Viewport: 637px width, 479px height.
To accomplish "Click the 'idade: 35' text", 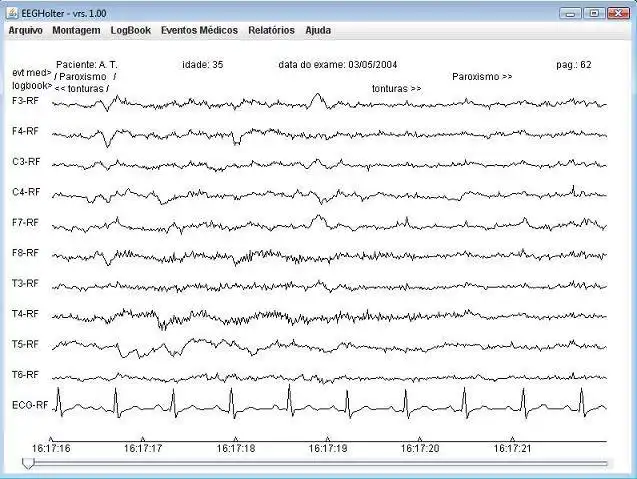I will pyautogui.click(x=203, y=65).
